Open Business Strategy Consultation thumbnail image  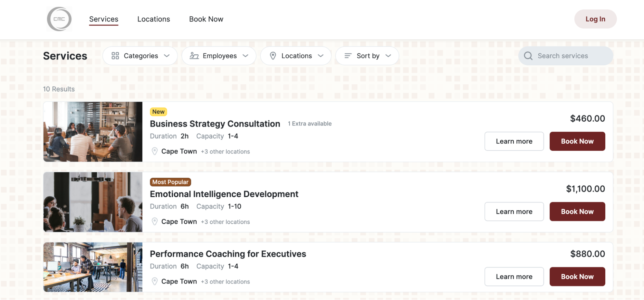(x=93, y=132)
